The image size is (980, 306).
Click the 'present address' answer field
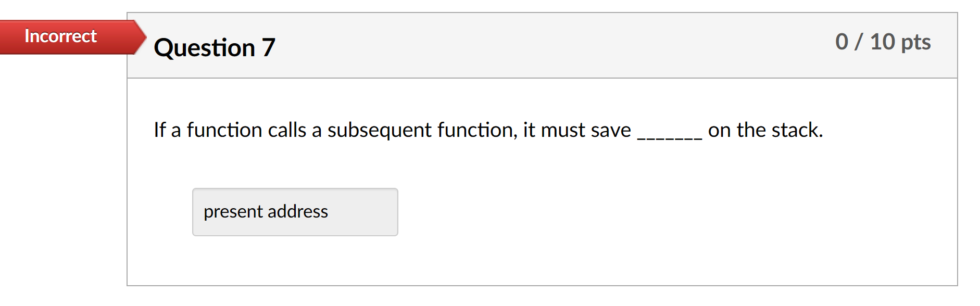click(x=294, y=211)
